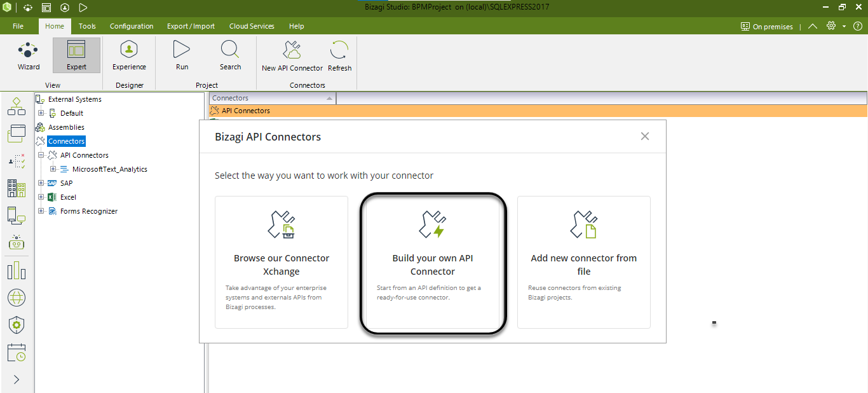Select External Systems in the tree
This screenshot has width=868, height=393.
[x=75, y=99]
